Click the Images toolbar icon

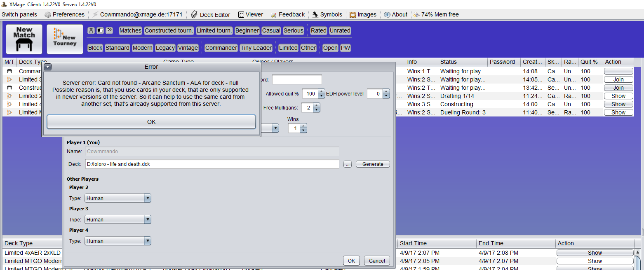click(x=353, y=15)
